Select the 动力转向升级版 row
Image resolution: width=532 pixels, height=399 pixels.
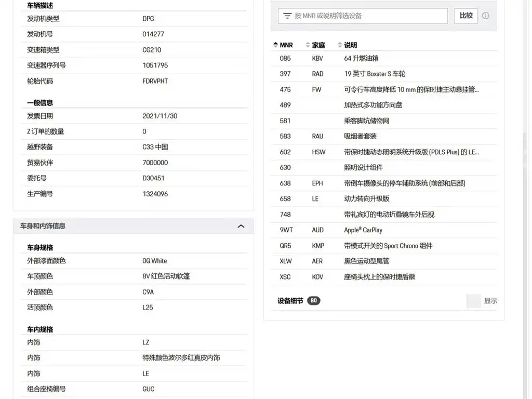pos(384,199)
